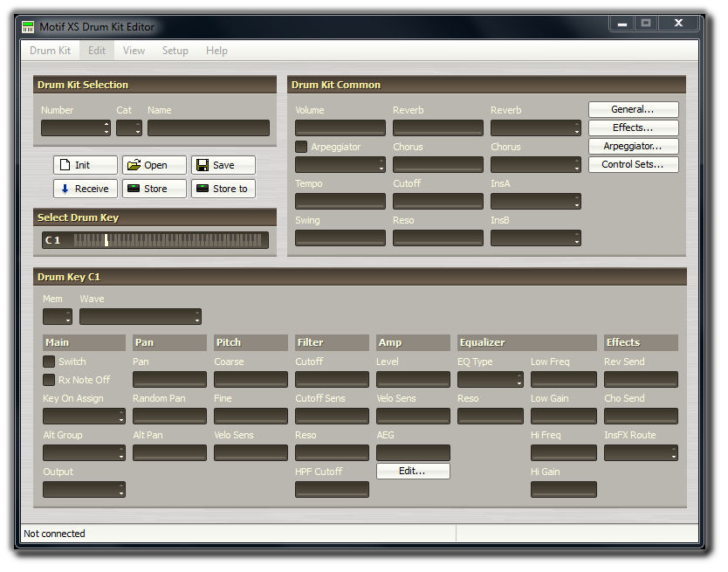
Task: Click the Rev Send field
Action: 641,379
